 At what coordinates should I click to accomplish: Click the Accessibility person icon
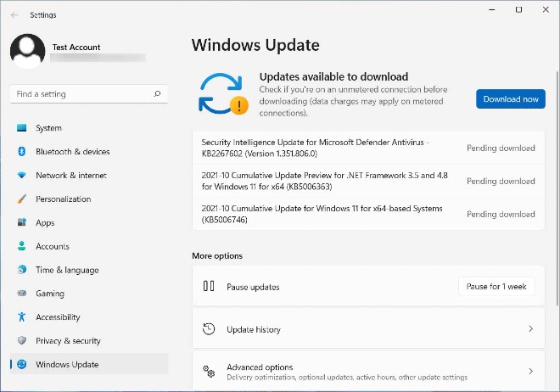22,317
